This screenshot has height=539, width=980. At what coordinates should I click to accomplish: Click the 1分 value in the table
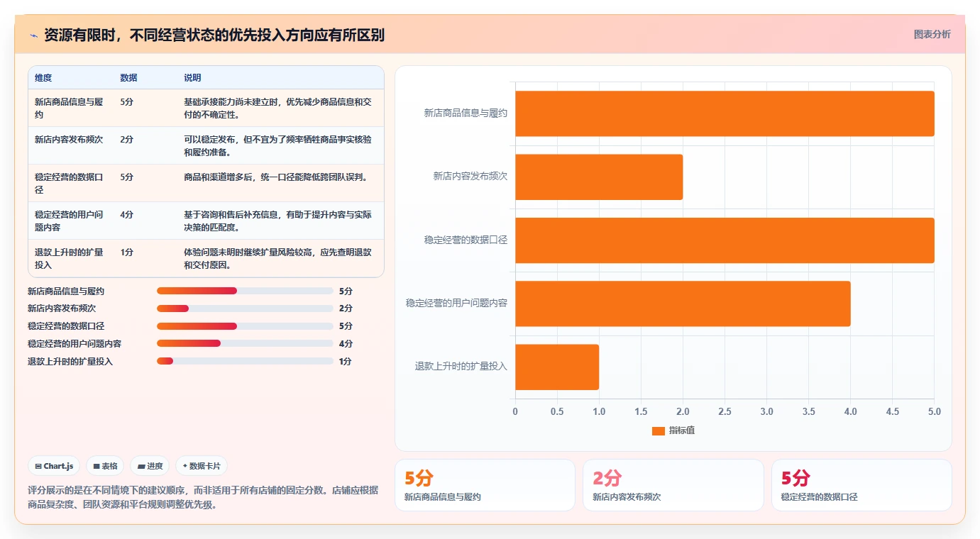click(x=127, y=252)
